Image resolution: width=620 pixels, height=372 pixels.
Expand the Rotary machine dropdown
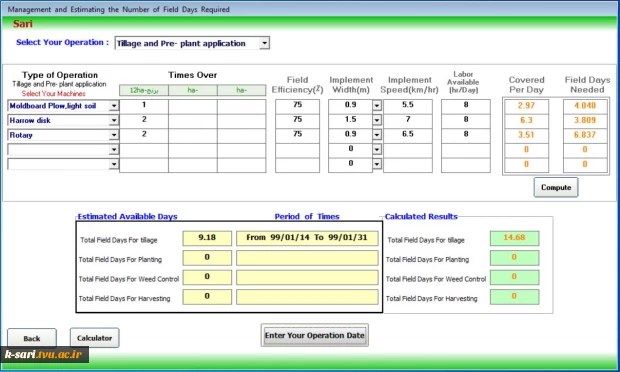click(114, 135)
